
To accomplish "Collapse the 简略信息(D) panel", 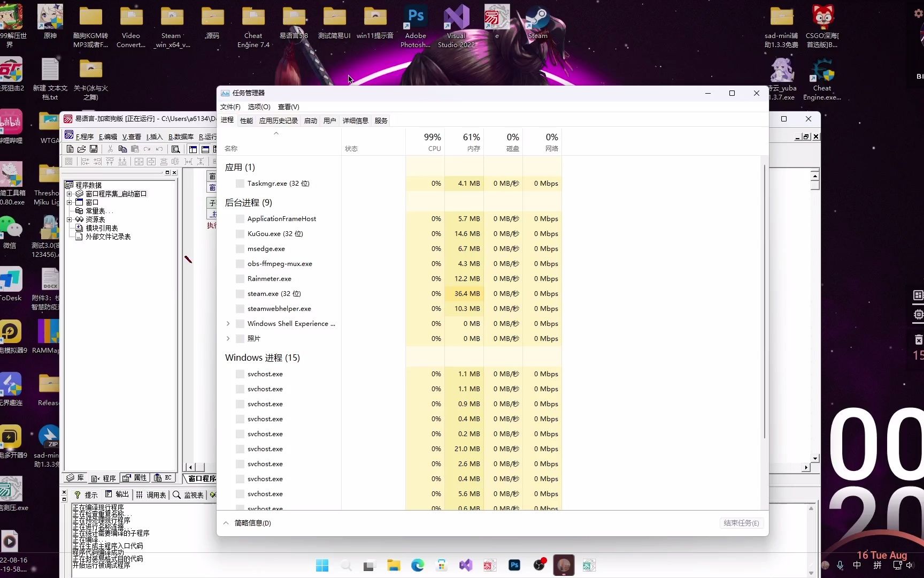I will point(226,523).
